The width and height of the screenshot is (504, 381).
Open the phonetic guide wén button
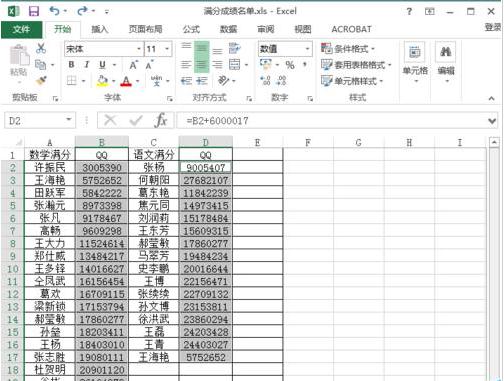point(156,81)
